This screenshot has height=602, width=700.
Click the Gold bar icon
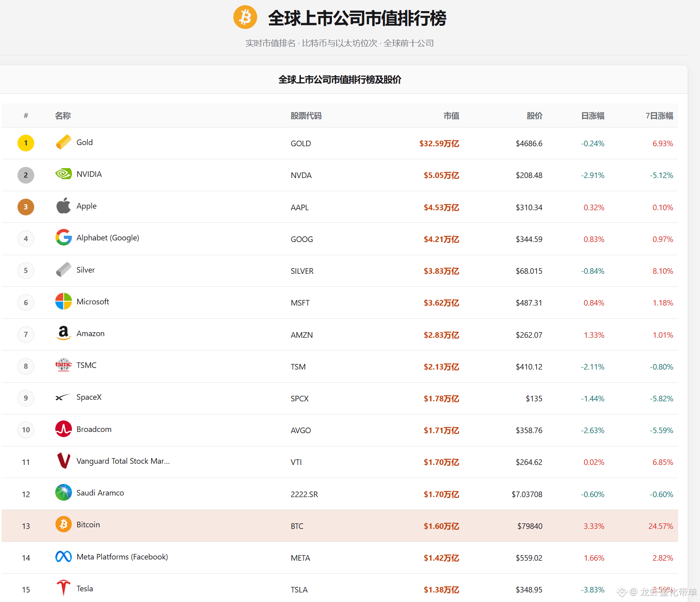point(64,142)
